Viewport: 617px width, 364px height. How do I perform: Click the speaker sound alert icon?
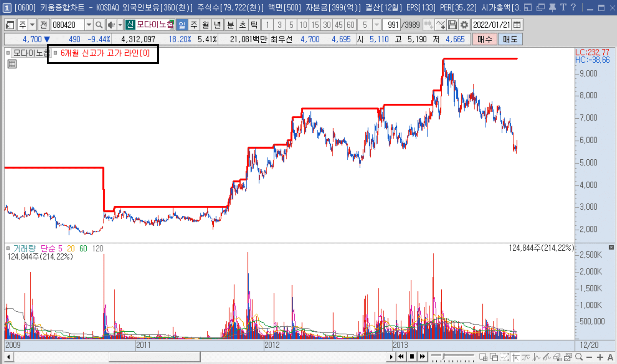click(111, 25)
